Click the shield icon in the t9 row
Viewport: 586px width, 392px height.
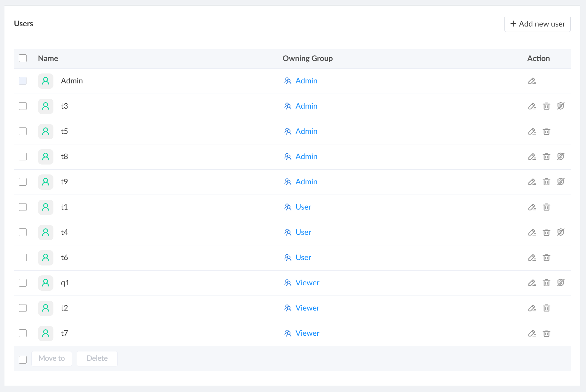point(561,182)
